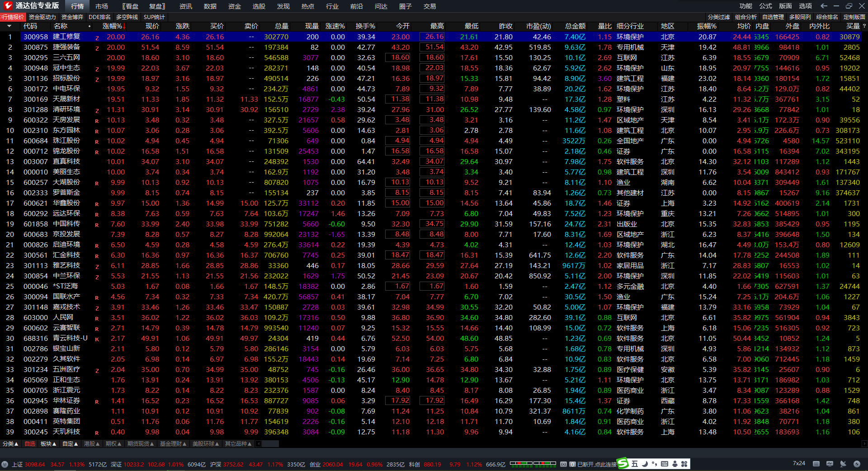Open the Sogou soft keyboard icon
This screenshot has height=471, width=868.
[665, 464]
